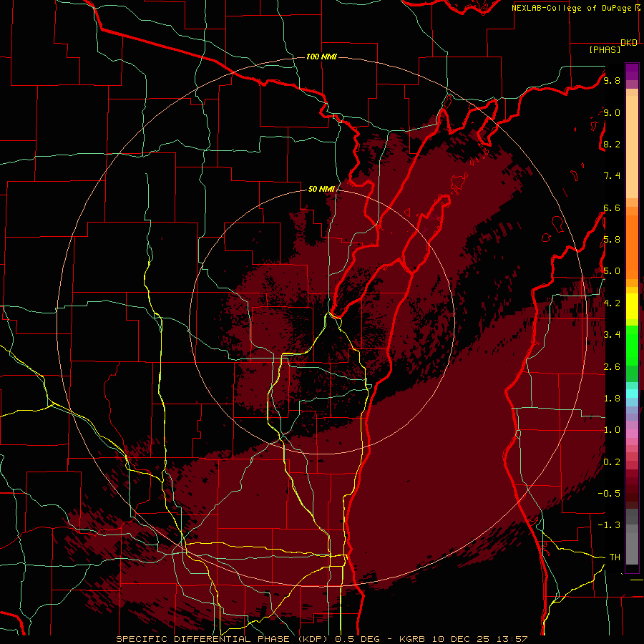The width and height of the screenshot is (644, 644).
Task: Click the -0.5 value on the color scale
Action: pos(609,494)
